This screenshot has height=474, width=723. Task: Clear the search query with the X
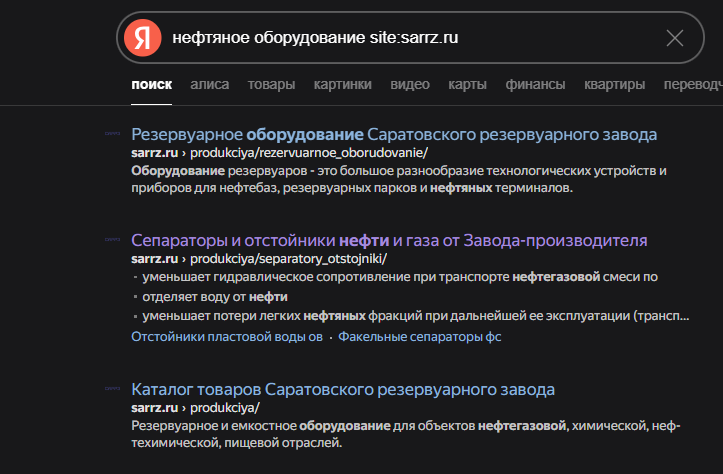pyautogui.click(x=675, y=38)
